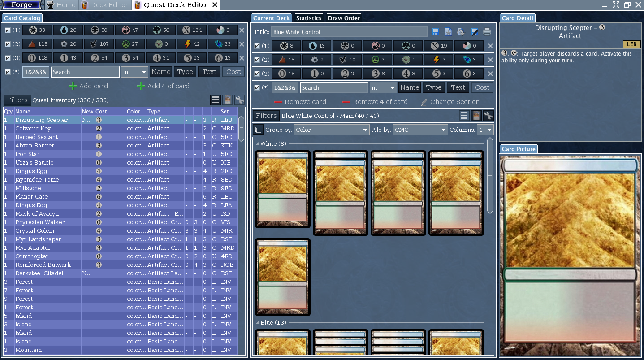Open 'in' search mode dropdown in Card Catalog

point(134,72)
